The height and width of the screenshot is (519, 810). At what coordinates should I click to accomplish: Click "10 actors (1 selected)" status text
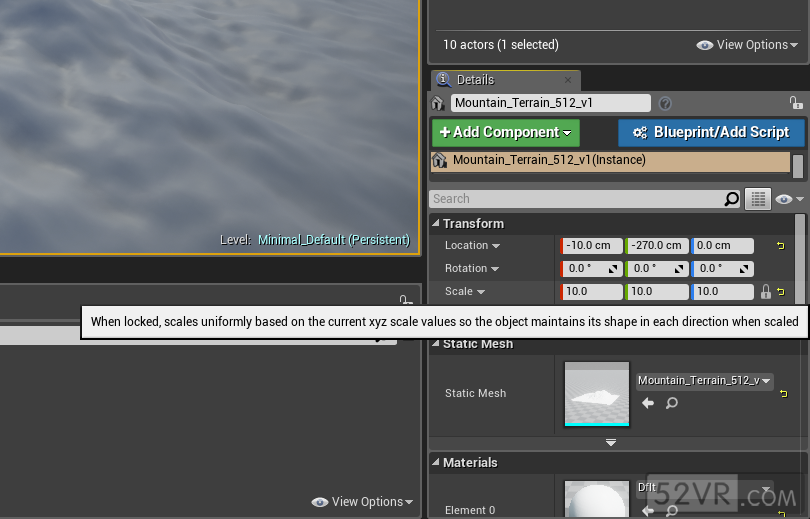pyautogui.click(x=501, y=45)
